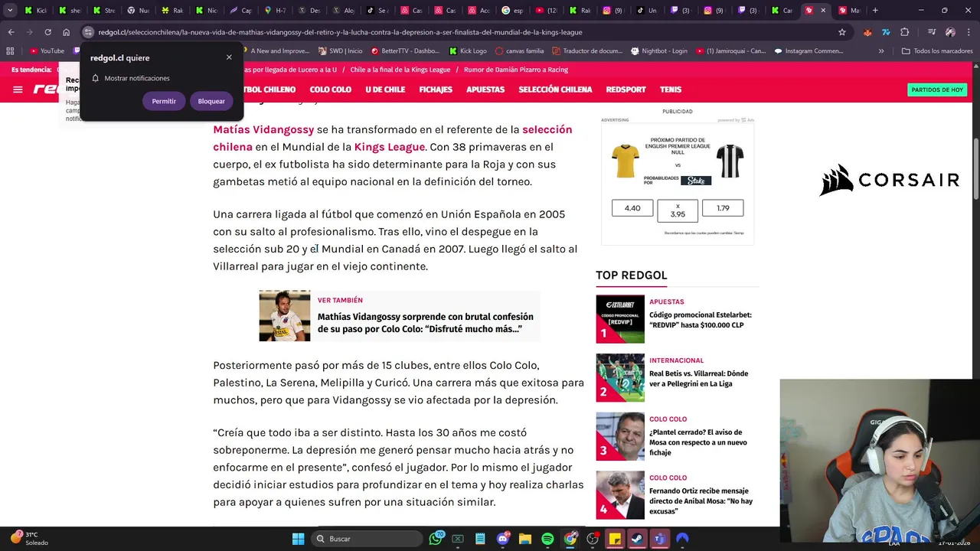This screenshot has height=551, width=980.
Task: Open WhatsApp from taskbar
Action: (x=436, y=539)
